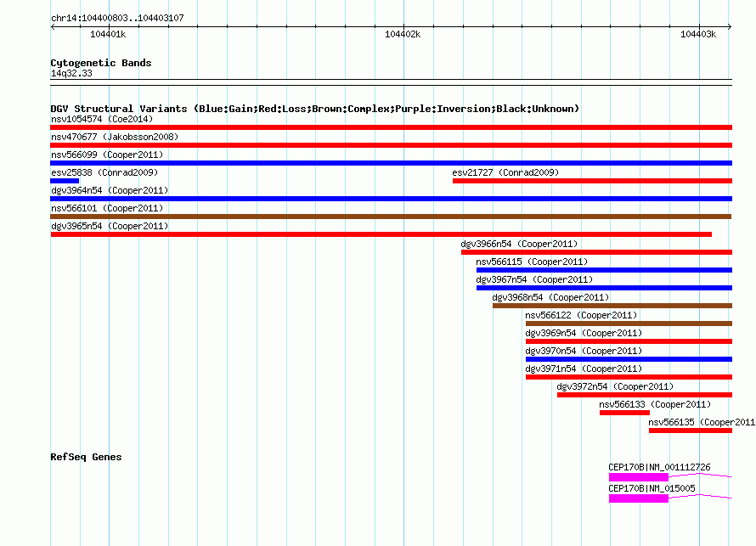Image resolution: width=756 pixels, height=546 pixels.
Task: Click the dgv3965n54 red bar
Action: click(x=381, y=234)
